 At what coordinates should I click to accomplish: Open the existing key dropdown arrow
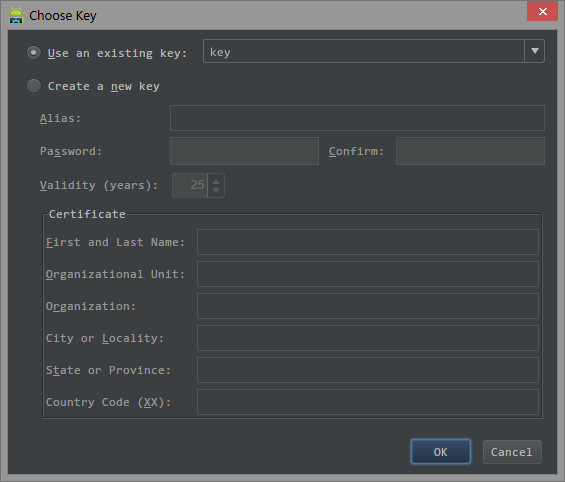[x=534, y=51]
